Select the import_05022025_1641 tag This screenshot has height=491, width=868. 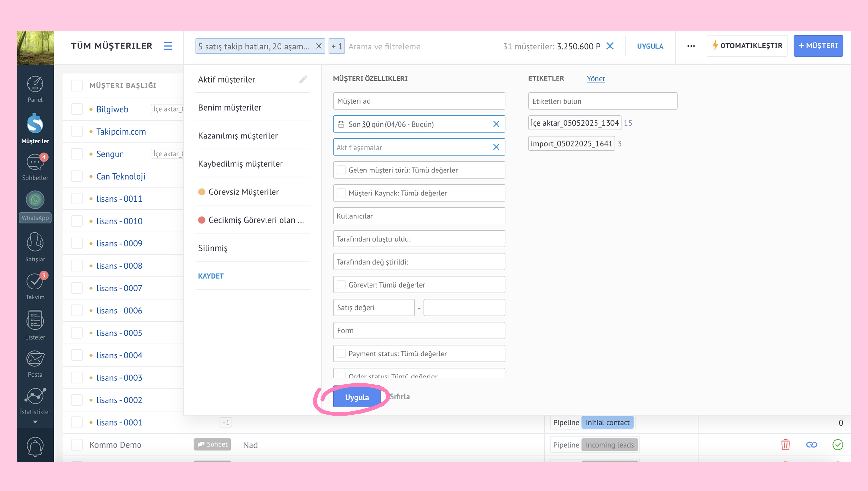(571, 143)
